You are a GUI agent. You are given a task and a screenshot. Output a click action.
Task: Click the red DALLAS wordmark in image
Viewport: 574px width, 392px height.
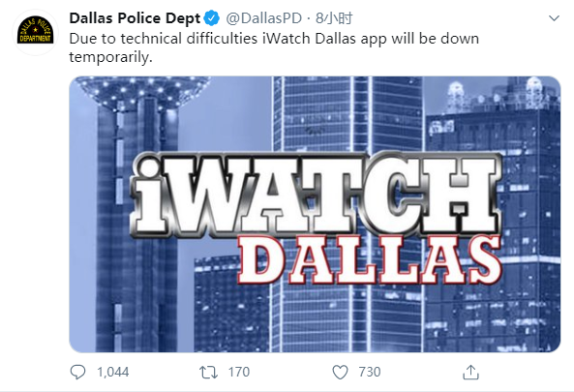point(369,260)
